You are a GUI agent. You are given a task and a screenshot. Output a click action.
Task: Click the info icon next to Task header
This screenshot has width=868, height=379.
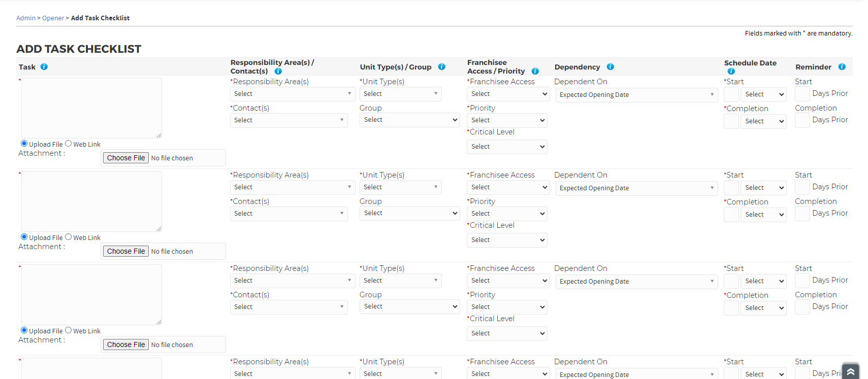(44, 67)
